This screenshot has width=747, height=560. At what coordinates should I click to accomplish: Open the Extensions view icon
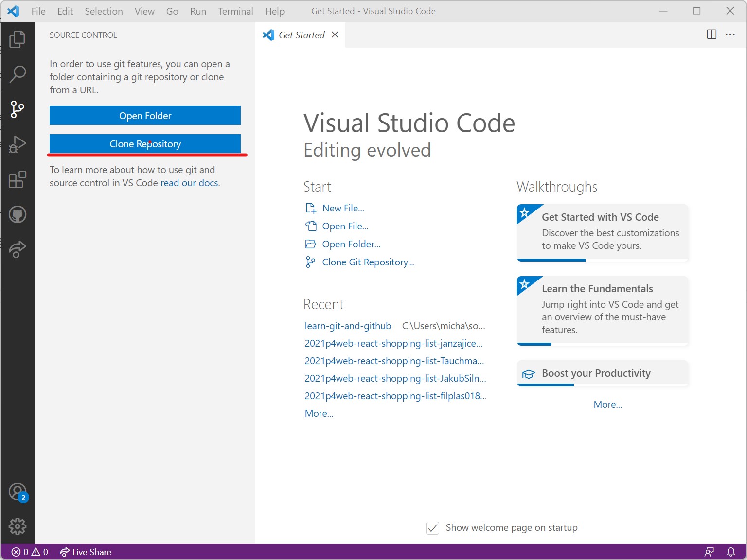[x=18, y=179]
